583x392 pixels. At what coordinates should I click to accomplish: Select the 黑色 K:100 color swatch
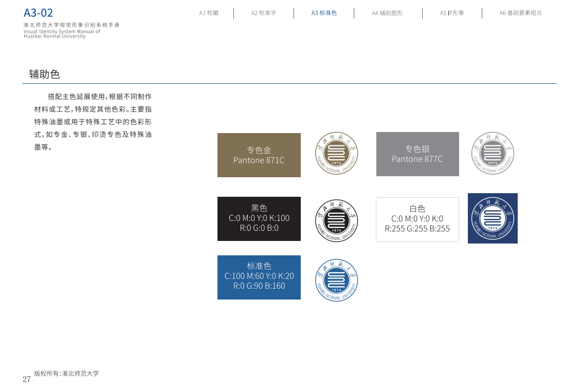(259, 219)
